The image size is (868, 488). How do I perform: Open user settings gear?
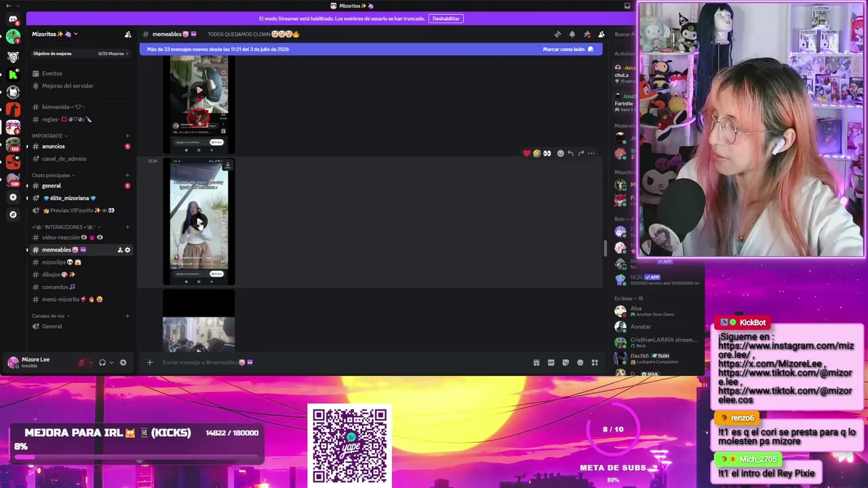pos(123,363)
